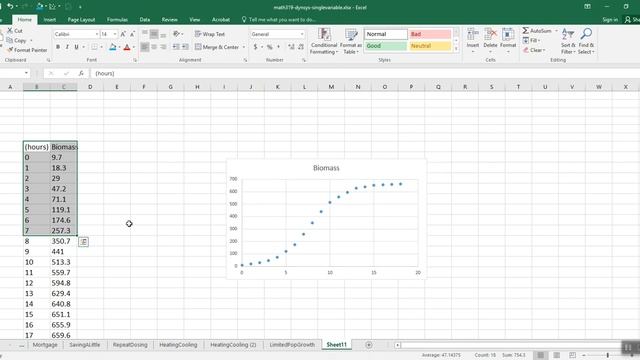Image resolution: width=640 pixels, height=360 pixels.
Task: Apply the Normal cell style
Action: click(x=386, y=34)
